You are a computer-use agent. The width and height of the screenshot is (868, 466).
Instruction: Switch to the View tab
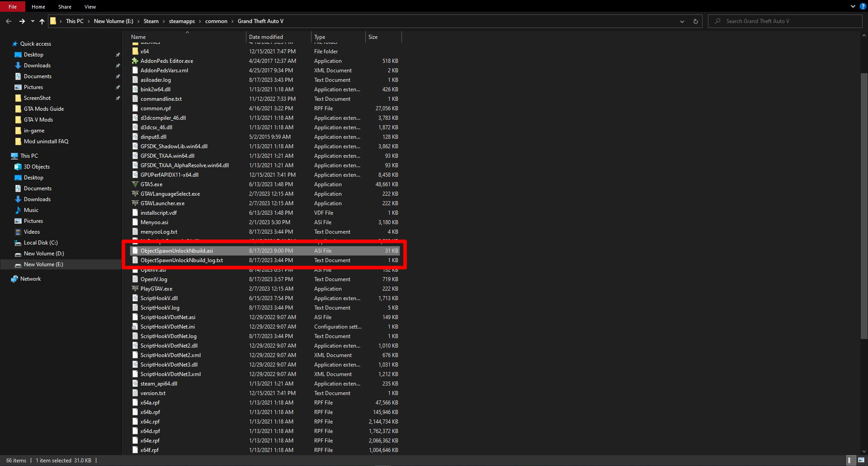[x=90, y=6]
